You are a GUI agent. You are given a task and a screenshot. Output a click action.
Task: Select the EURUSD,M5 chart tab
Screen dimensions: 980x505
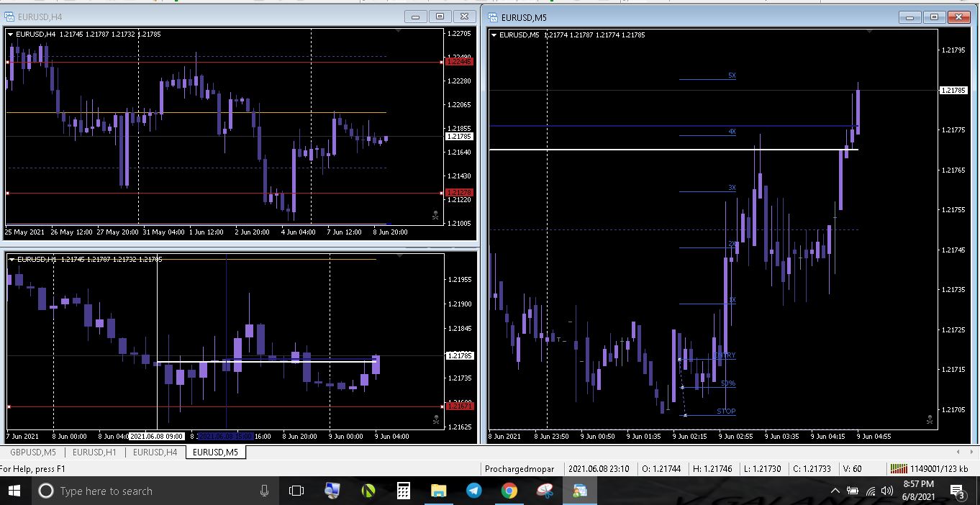tap(216, 452)
